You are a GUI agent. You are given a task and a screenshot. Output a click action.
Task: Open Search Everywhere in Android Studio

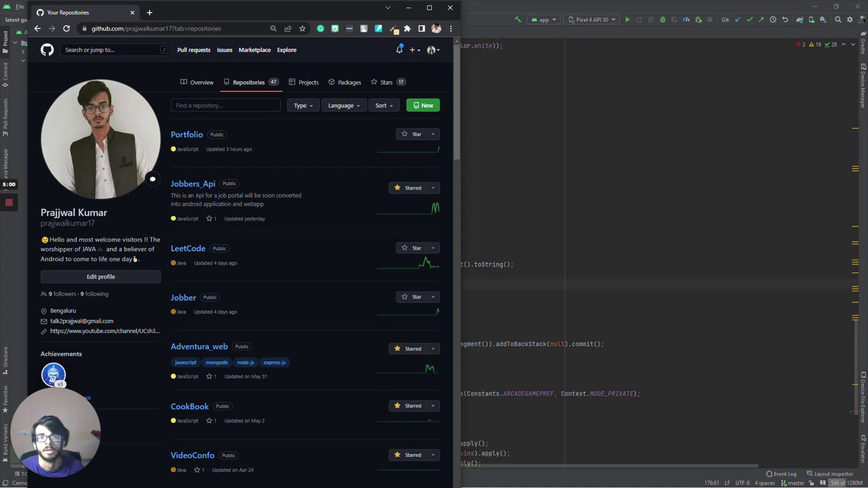838,20
